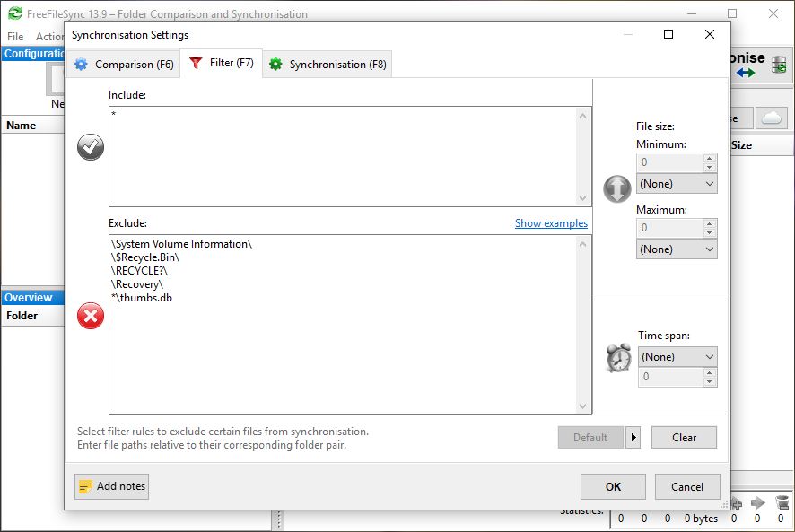This screenshot has width=795, height=532.
Task: Decrease the Time span value stepper
Action: (710, 381)
